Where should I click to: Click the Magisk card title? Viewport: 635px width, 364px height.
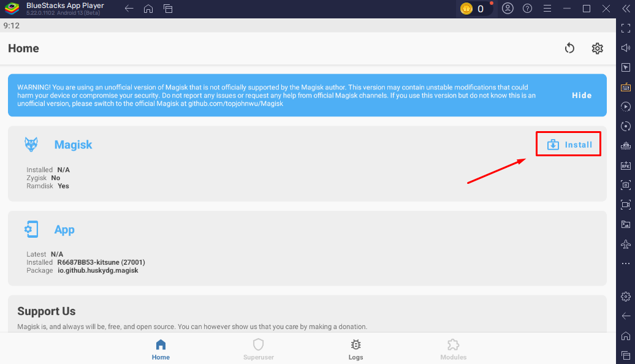pos(74,145)
